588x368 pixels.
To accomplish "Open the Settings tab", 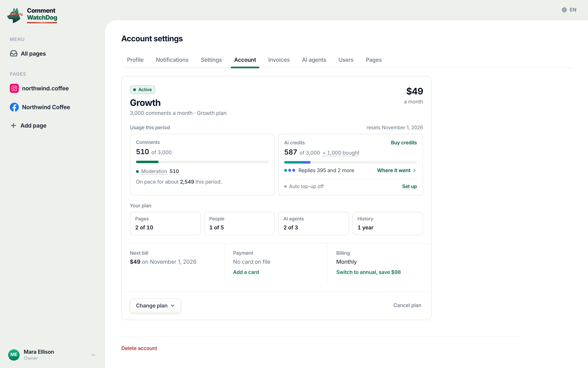I will [211, 60].
